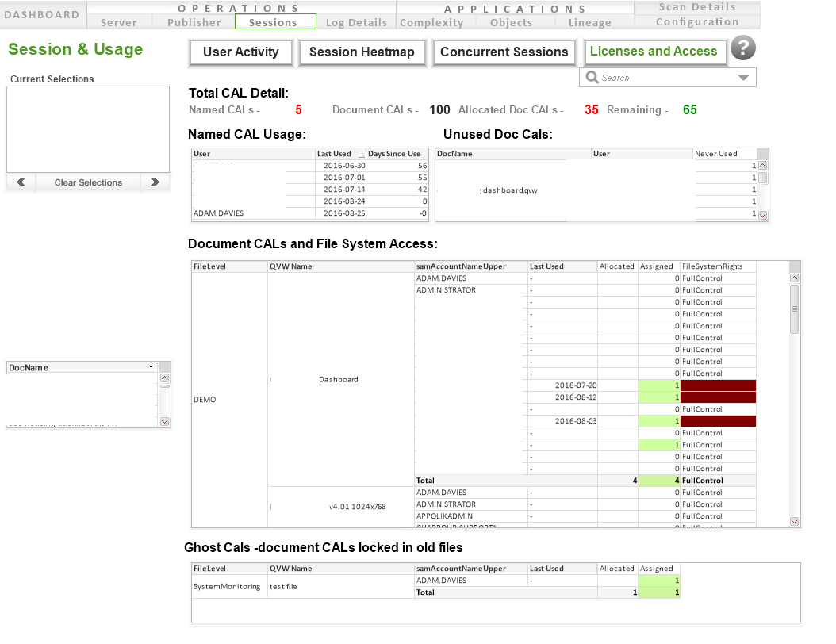Click inside the search input field
Image resolution: width=836 pixels, height=644 pixels.
click(x=658, y=77)
